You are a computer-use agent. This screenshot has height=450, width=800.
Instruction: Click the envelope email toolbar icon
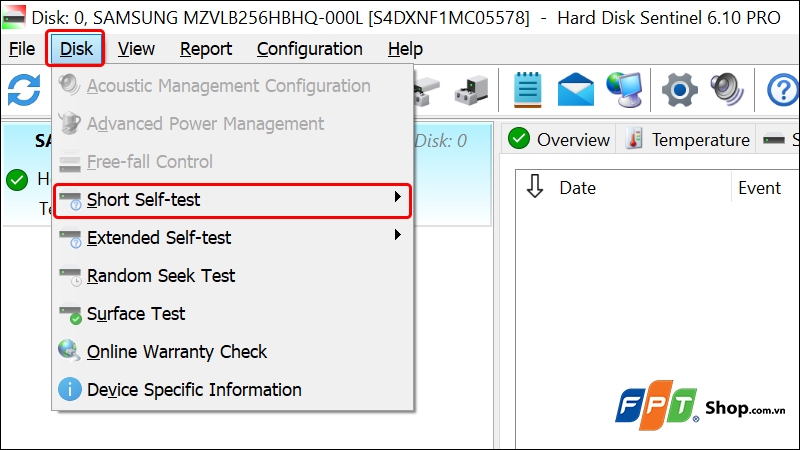pyautogui.click(x=576, y=90)
